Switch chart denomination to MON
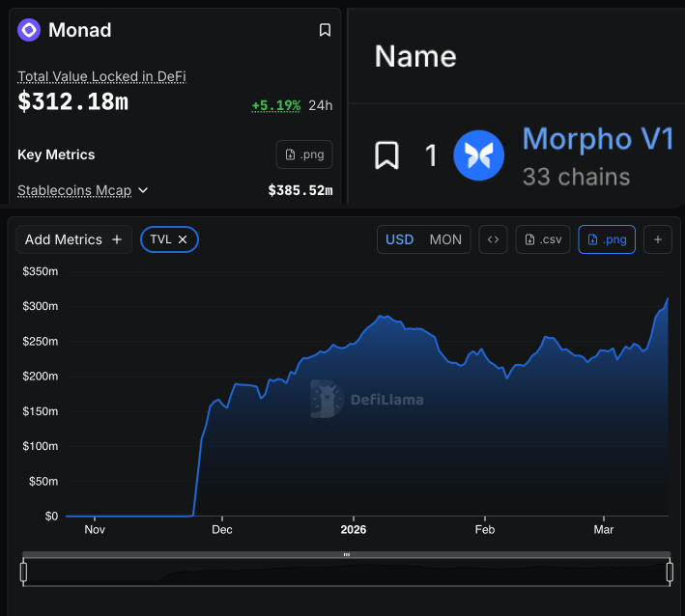This screenshot has width=685, height=616. coord(445,239)
